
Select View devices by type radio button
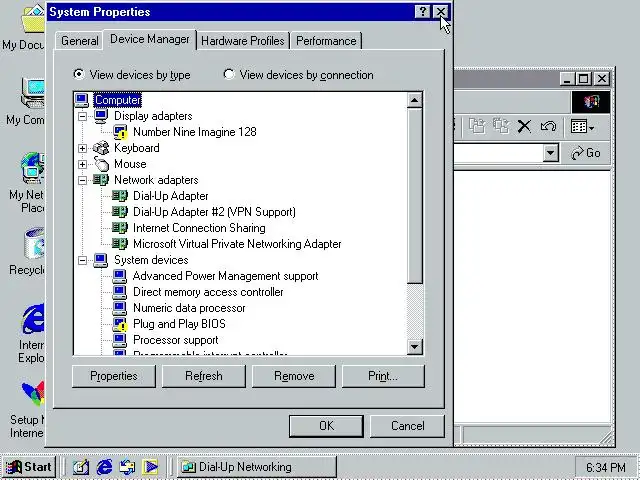(x=78, y=74)
